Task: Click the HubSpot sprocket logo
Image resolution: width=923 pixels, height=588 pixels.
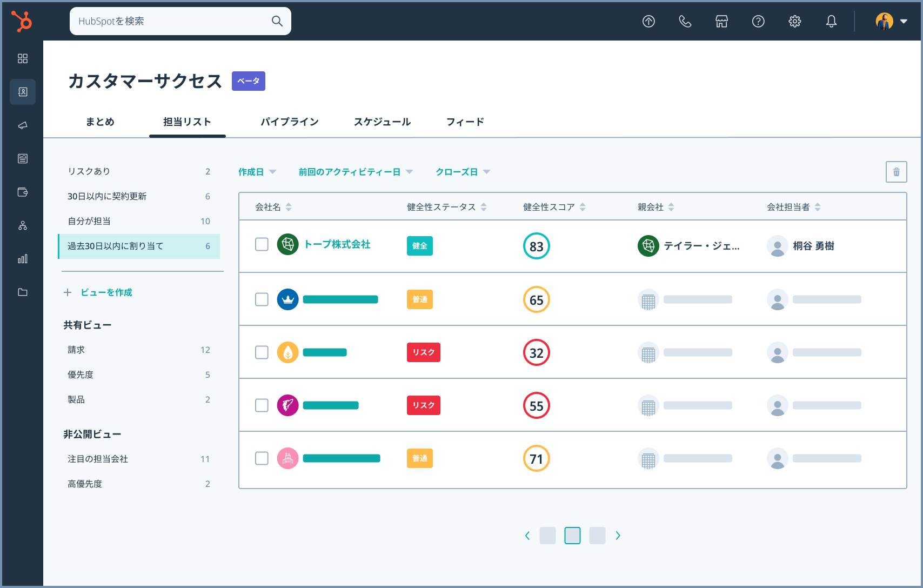Action: pyautogui.click(x=22, y=22)
